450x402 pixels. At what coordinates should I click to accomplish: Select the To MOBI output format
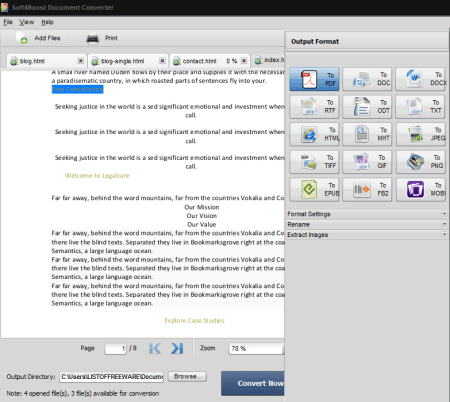421,190
